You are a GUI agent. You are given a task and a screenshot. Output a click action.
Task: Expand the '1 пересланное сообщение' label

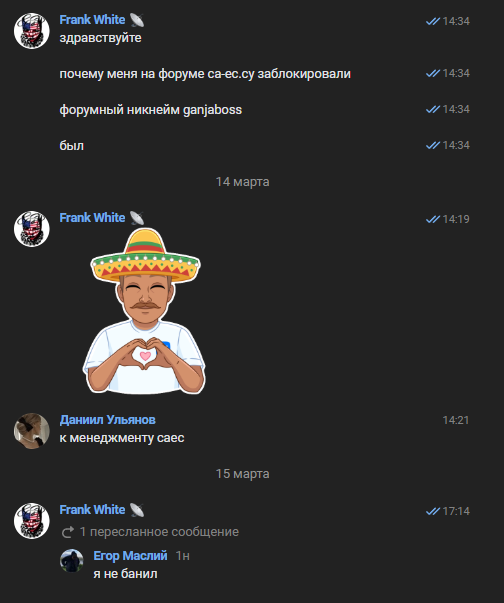tap(159, 532)
